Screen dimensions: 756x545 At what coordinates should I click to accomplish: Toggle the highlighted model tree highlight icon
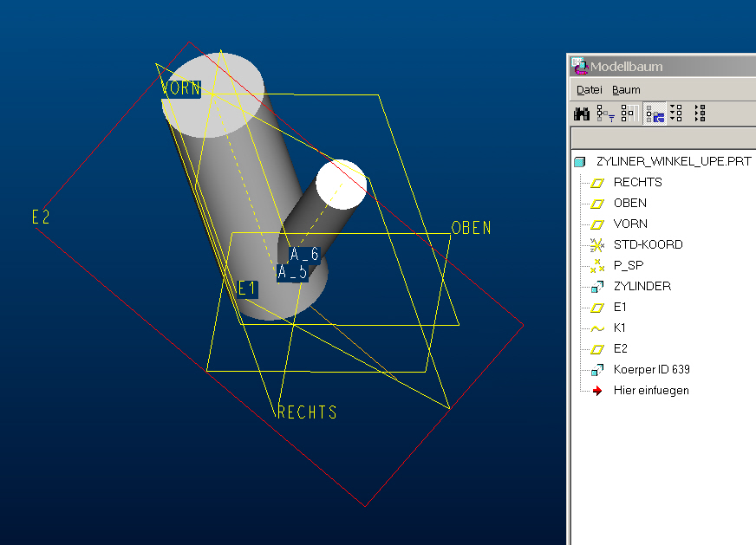655,114
